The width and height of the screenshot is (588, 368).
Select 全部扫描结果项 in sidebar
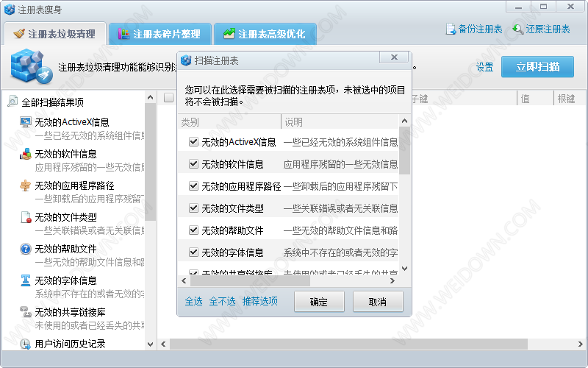pyautogui.click(x=52, y=102)
